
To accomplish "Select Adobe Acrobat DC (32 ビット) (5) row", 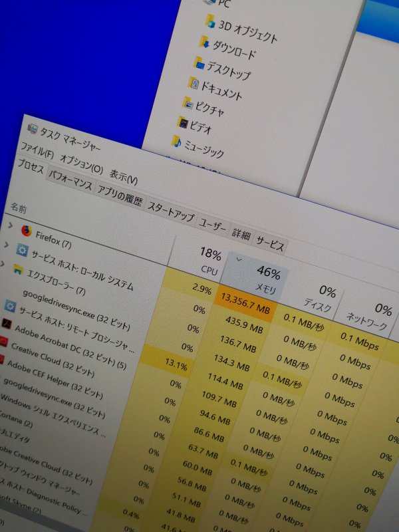I will 70,347.
